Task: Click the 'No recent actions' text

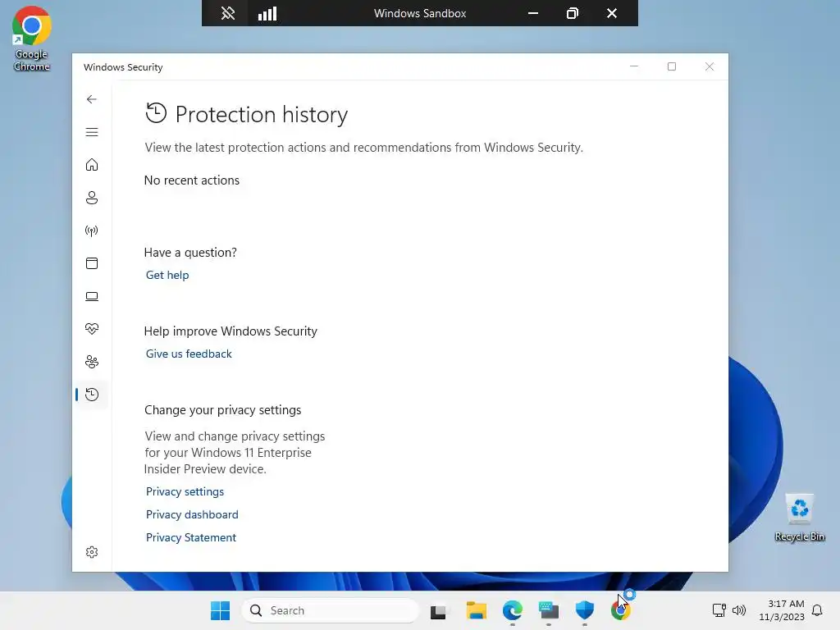Action: click(192, 180)
